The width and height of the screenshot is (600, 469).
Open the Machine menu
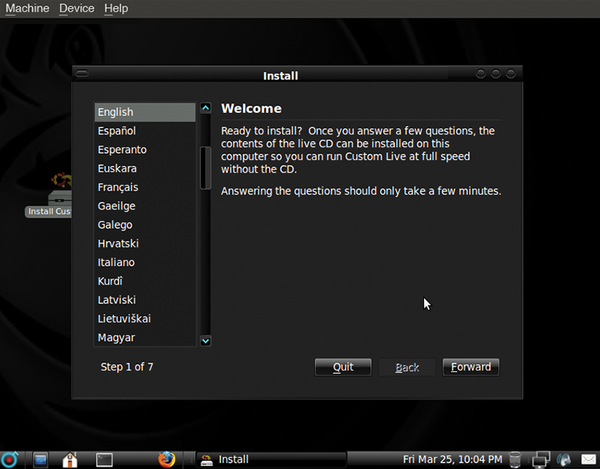tap(26, 8)
